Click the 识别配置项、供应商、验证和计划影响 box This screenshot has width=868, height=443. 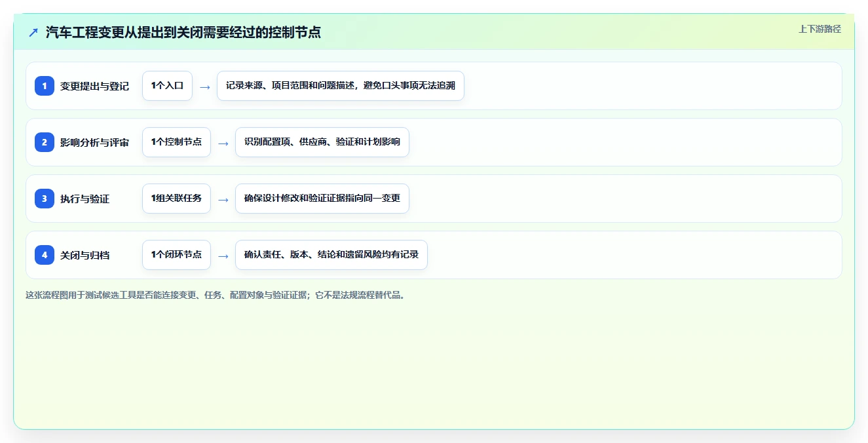322,142
